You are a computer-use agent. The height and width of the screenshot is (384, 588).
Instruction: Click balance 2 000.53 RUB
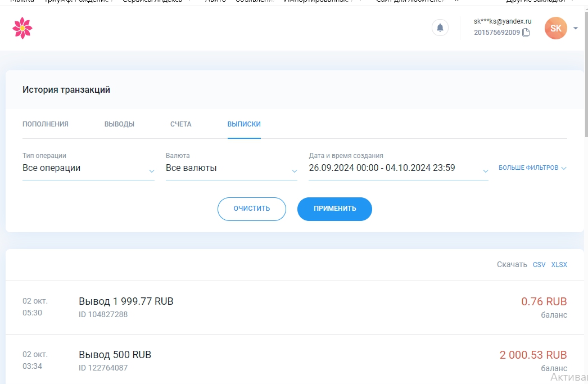(x=533, y=355)
